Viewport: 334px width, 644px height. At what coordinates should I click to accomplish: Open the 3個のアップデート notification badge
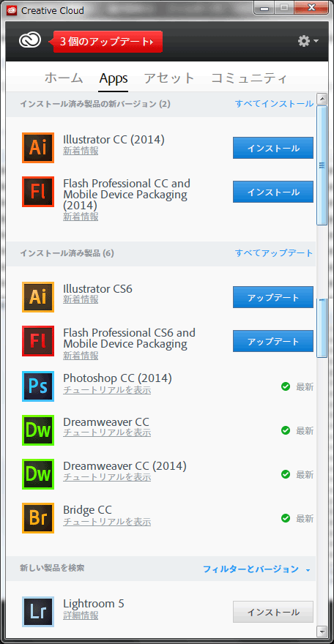(x=106, y=42)
